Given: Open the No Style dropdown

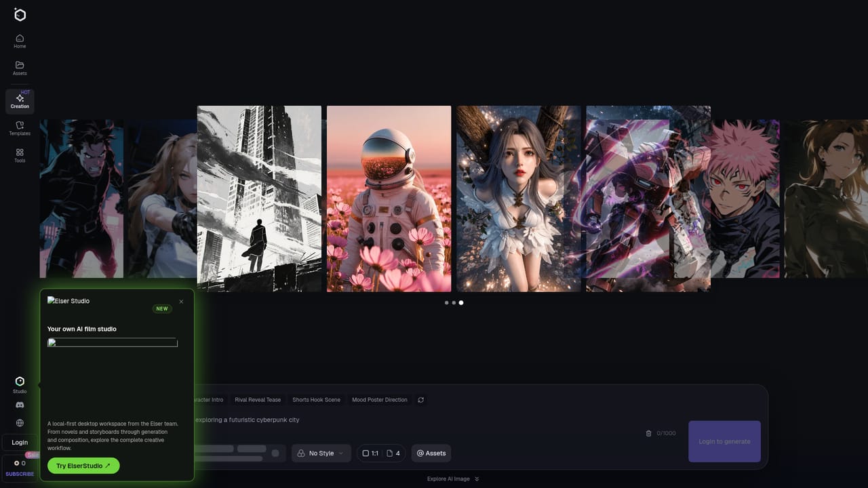Looking at the screenshot, I should [321, 453].
